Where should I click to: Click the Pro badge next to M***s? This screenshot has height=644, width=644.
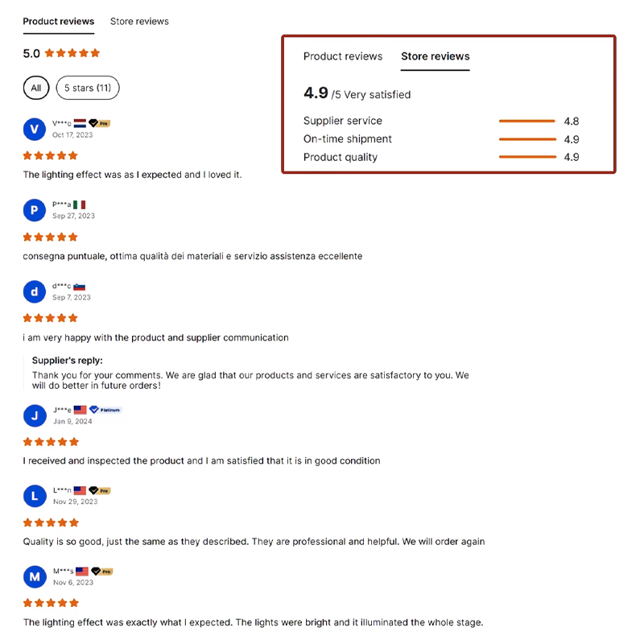point(101,571)
